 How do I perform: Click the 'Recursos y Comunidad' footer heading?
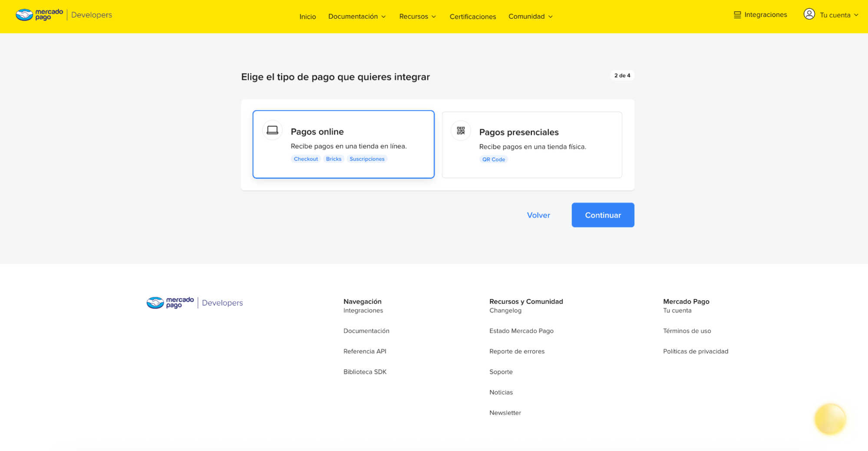click(x=526, y=301)
